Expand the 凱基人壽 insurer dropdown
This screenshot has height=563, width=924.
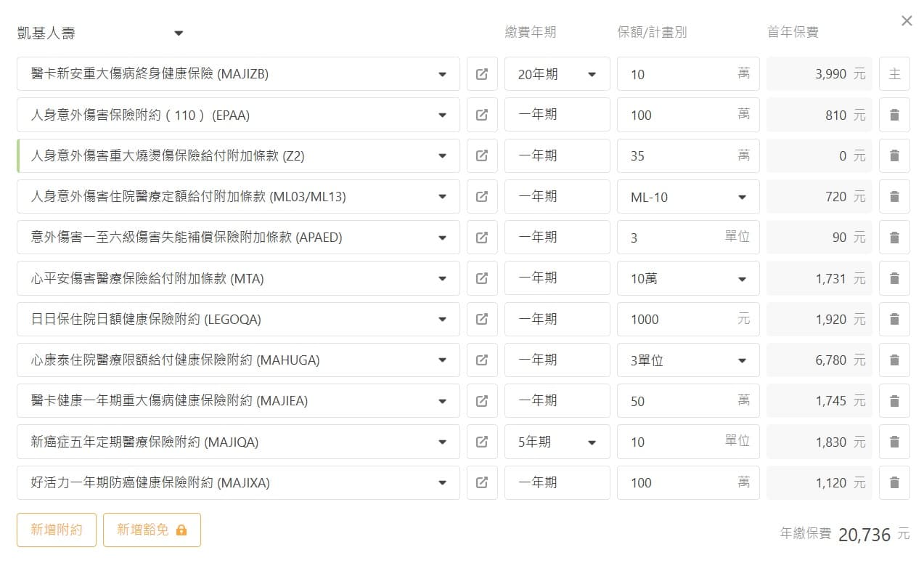[179, 33]
